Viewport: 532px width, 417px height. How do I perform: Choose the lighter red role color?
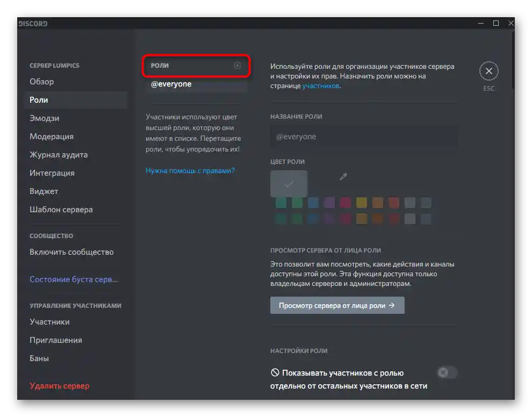point(393,203)
